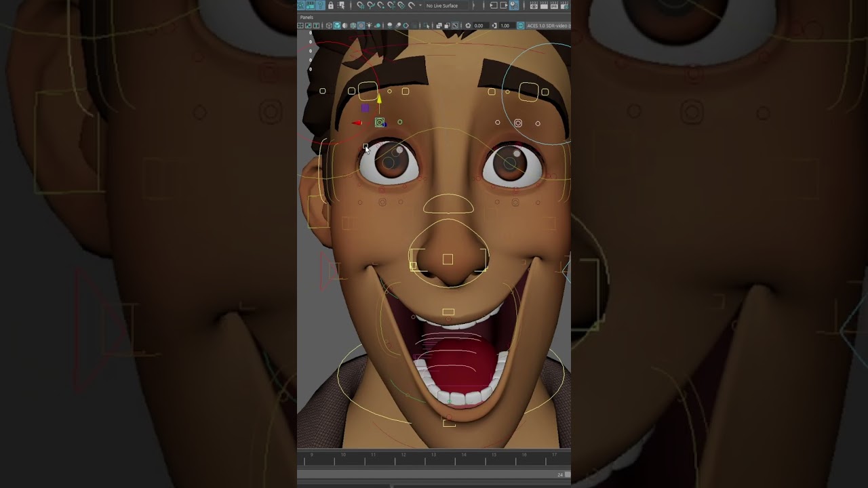Toggle the Use All Lights bulb icon

(x=370, y=26)
